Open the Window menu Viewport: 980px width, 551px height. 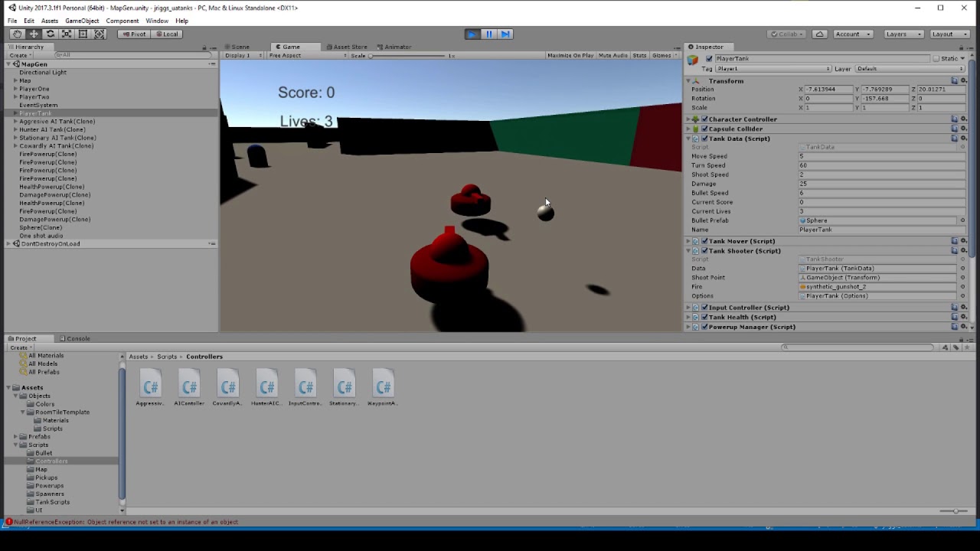tap(156, 21)
